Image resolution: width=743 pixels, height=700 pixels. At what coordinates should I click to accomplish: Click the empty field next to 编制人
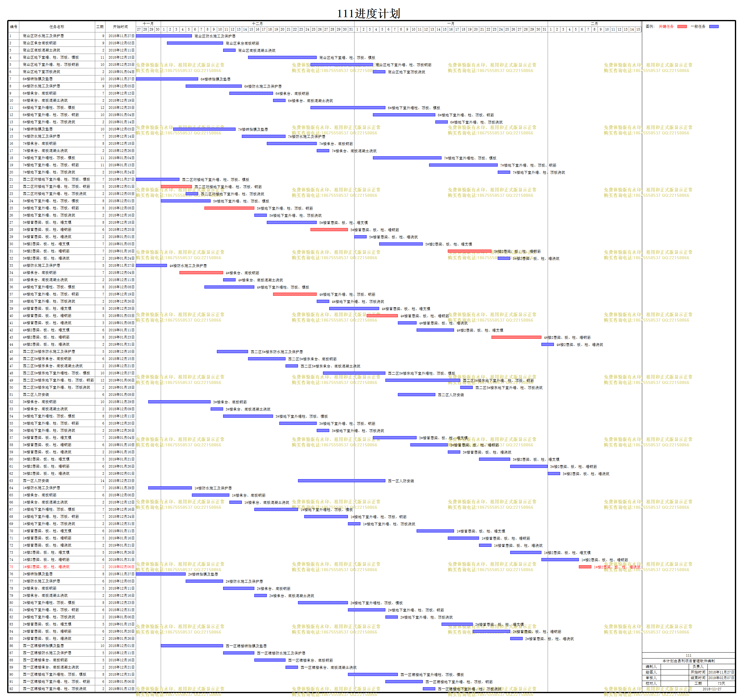click(x=675, y=667)
